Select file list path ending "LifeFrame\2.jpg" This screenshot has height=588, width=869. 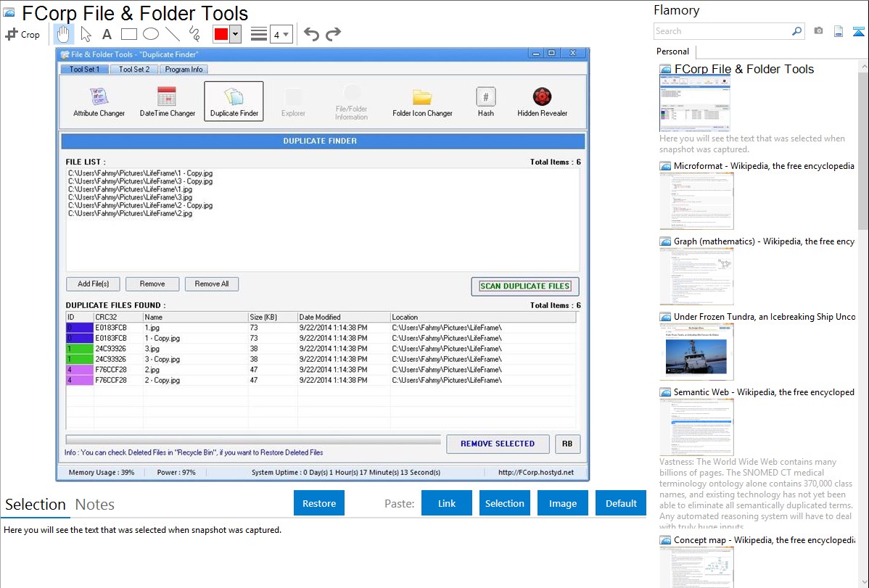131,213
